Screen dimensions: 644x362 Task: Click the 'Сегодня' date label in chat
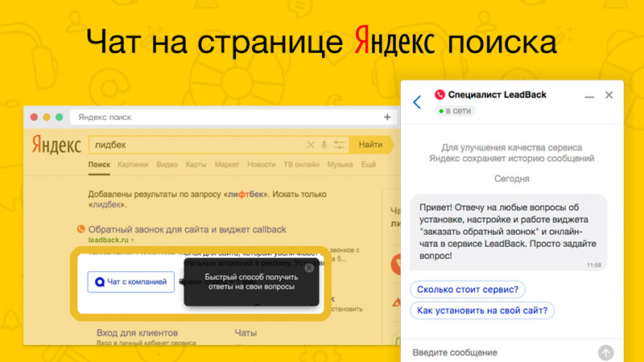[x=511, y=179]
